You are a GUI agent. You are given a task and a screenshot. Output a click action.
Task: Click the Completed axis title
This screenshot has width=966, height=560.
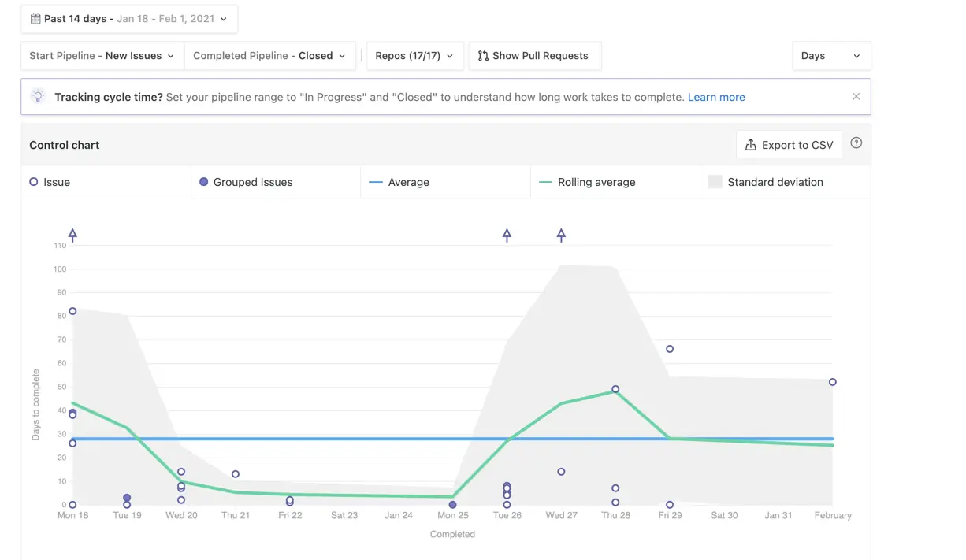[x=452, y=534]
